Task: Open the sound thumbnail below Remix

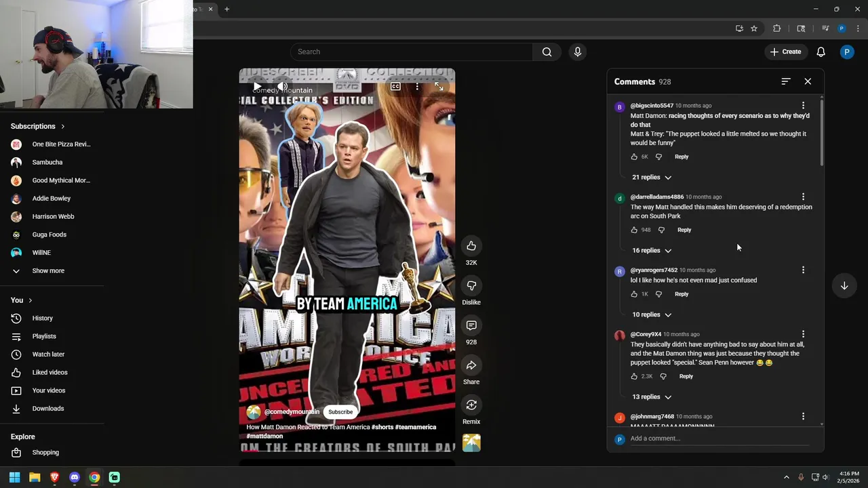Action: pos(471,443)
